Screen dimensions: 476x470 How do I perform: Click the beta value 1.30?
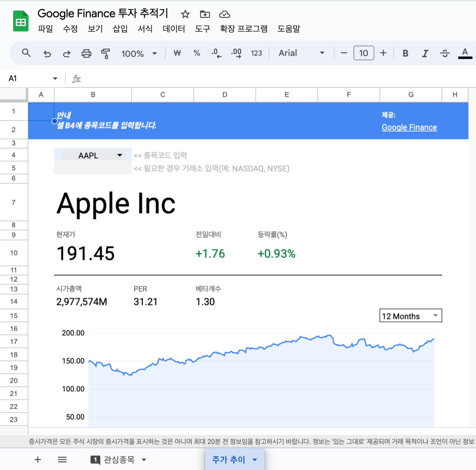pos(205,302)
